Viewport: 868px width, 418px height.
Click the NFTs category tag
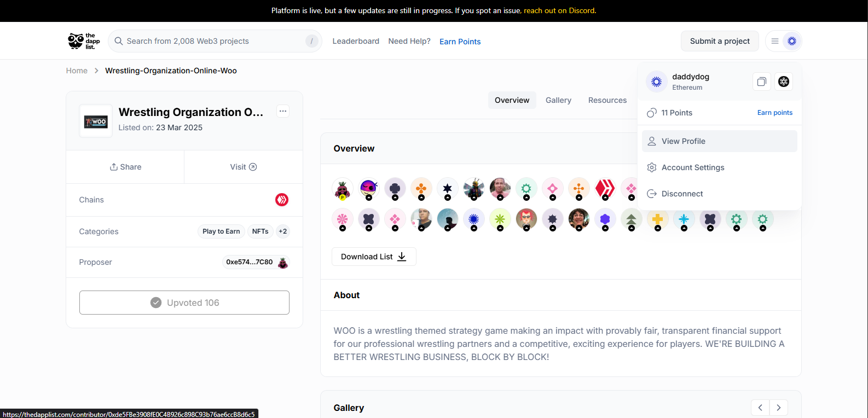260,231
